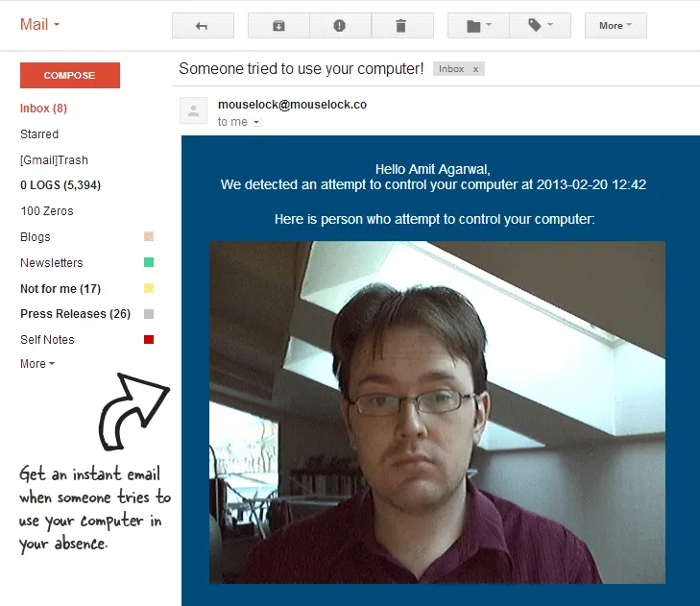Click the back arrow toolbar icon

pos(203,26)
